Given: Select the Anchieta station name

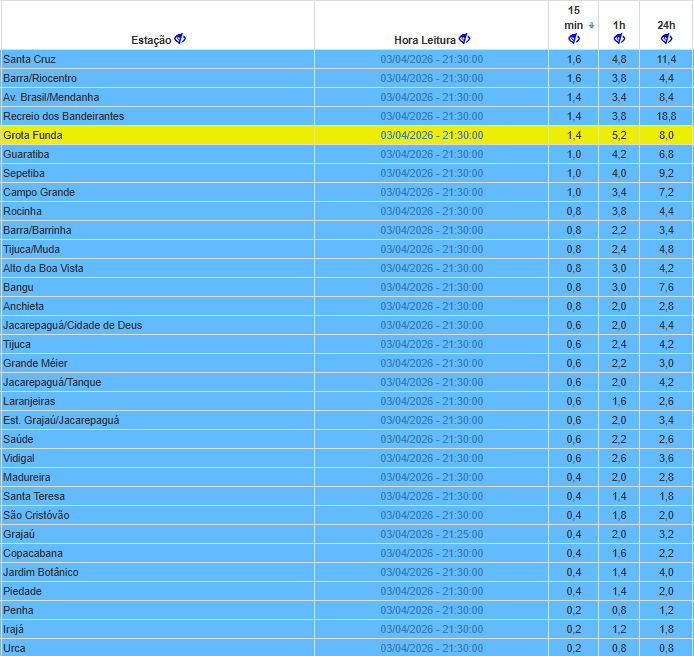Looking at the screenshot, I should (x=23, y=307).
